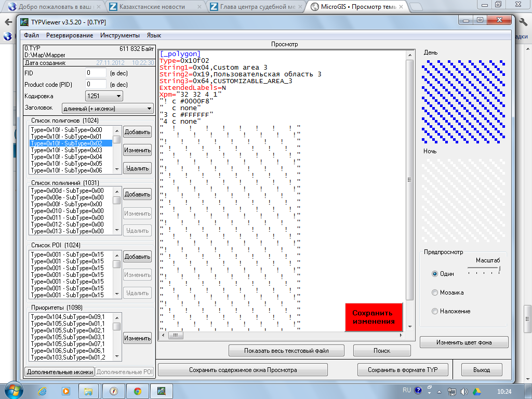Open the volume speaker tray icon
This screenshot has width=532, height=399.
point(464,391)
